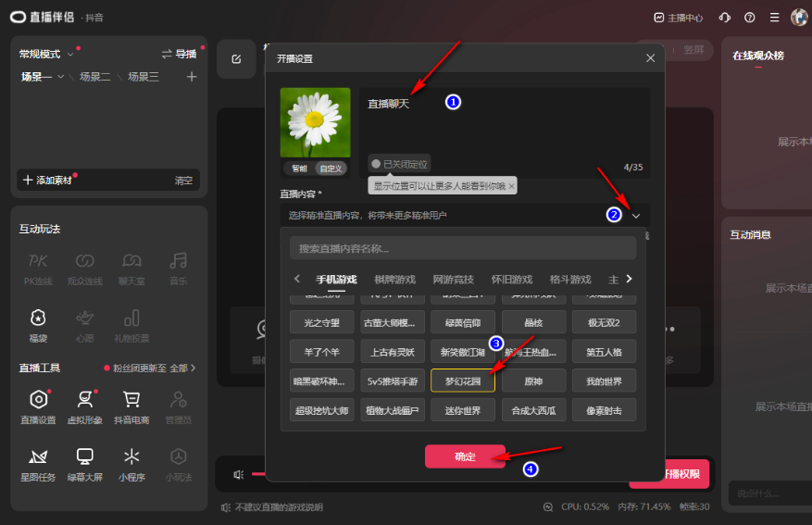Select the 智能 cover mode
The image size is (812, 525).
299,169
